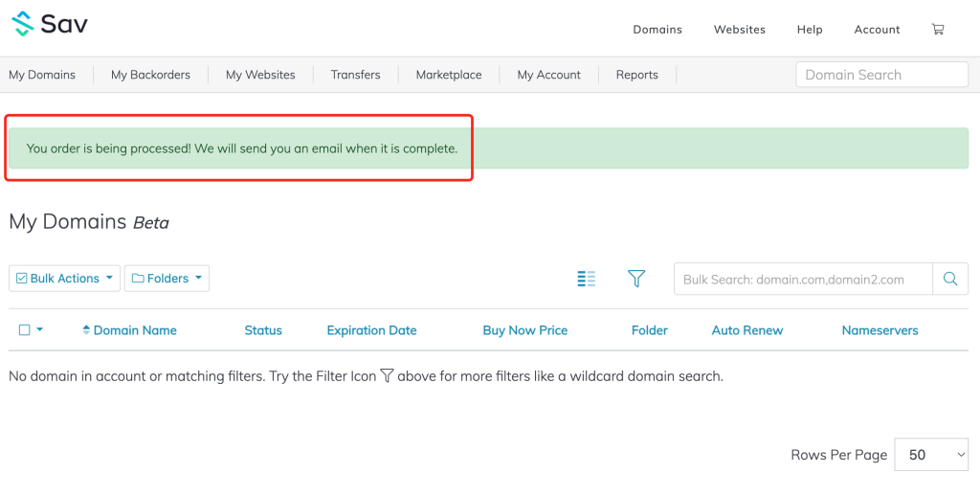The image size is (980, 496).
Task: Sort by Expiration Date column header
Action: point(371,330)
